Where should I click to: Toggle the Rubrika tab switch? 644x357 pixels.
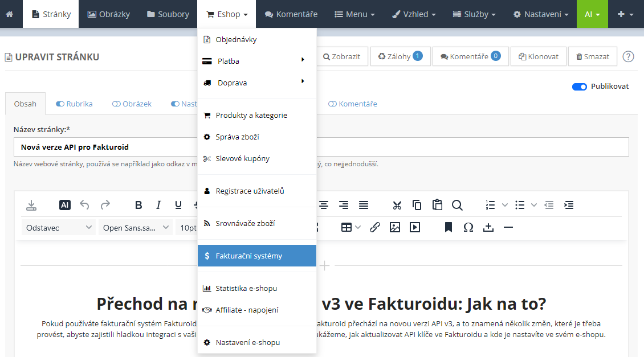tap(60, 104)
